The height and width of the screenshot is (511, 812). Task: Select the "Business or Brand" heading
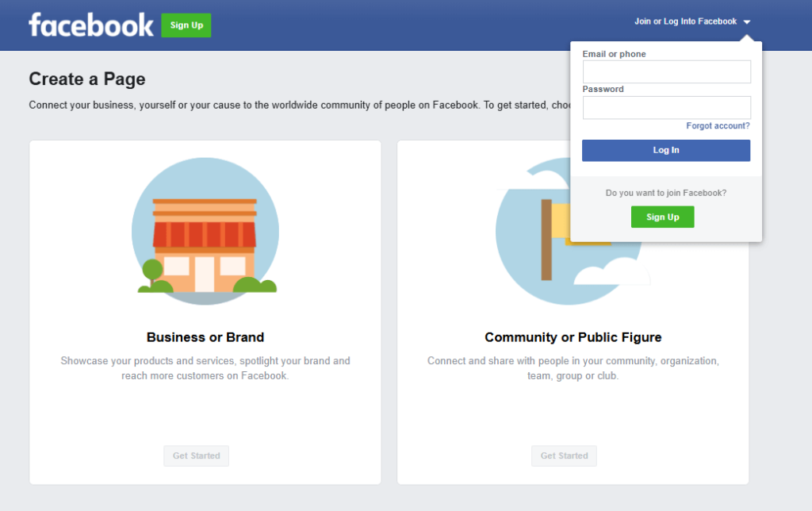coord(205,337)
